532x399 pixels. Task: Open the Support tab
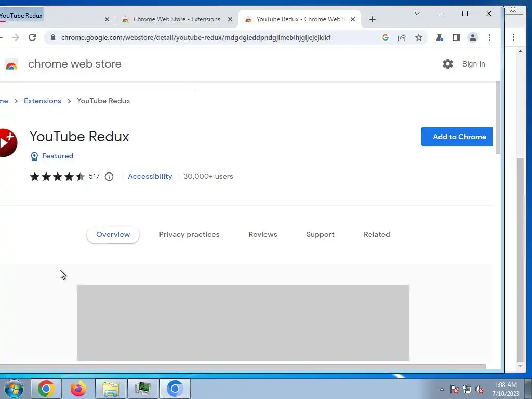[320, 234]
